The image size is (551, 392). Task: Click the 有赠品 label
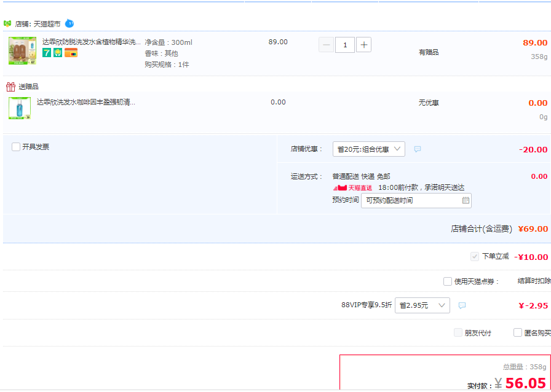429,52
